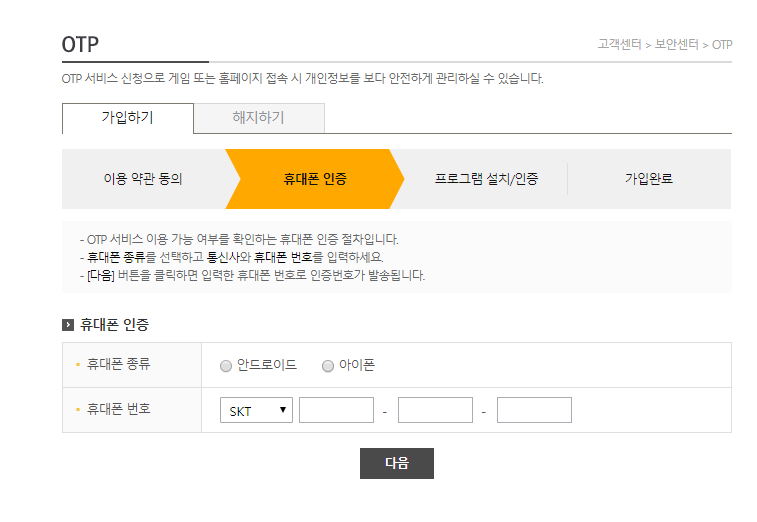This screenshot has height=522, width=757.
Task: Focus the first phone number field
Action: tap(336, 410)
